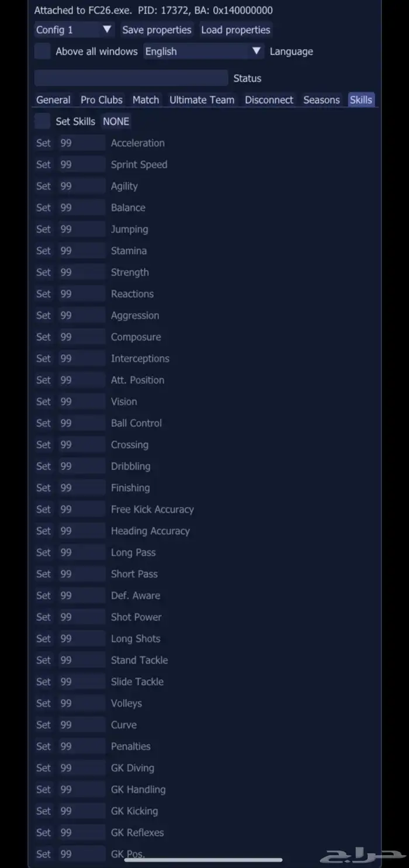The width and height of the screenshot is (409, 868).
Task: Expand the English language dropdown
Action: tap(203, 51)
